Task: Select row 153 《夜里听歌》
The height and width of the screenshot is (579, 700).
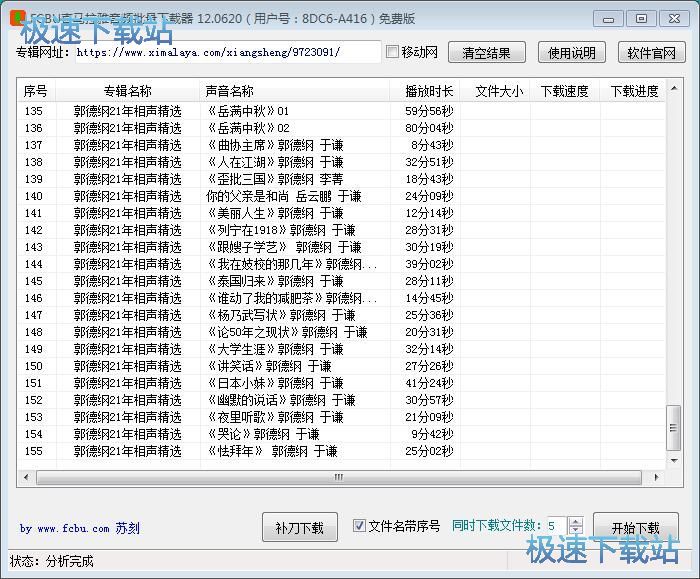Action: pyautogui.click(x=342, y=417)
